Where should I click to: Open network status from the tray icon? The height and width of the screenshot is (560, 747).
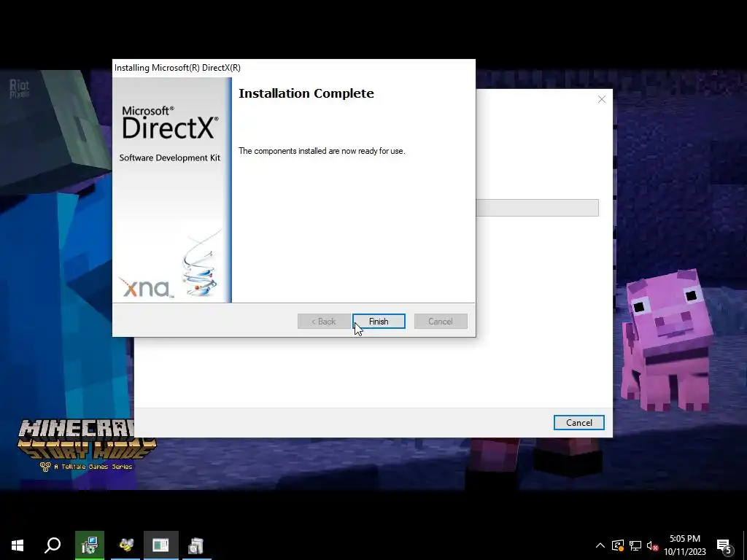pos(635,545)
